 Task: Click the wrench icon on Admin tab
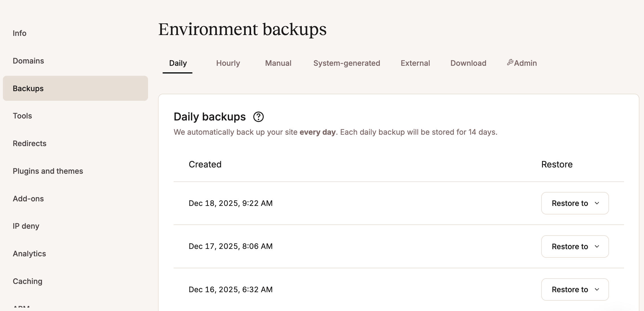pyautogui.click(x=510, y=63)
